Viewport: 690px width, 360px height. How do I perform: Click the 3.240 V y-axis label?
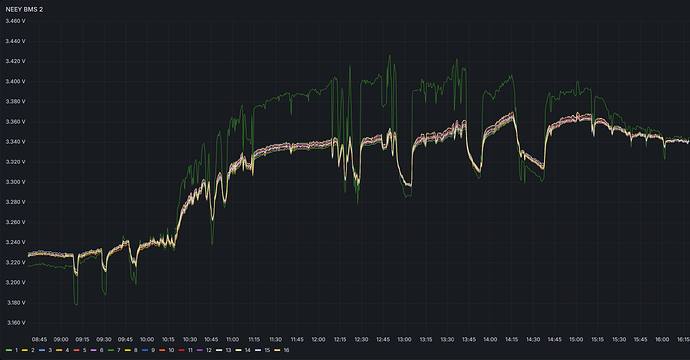(15, 242)
